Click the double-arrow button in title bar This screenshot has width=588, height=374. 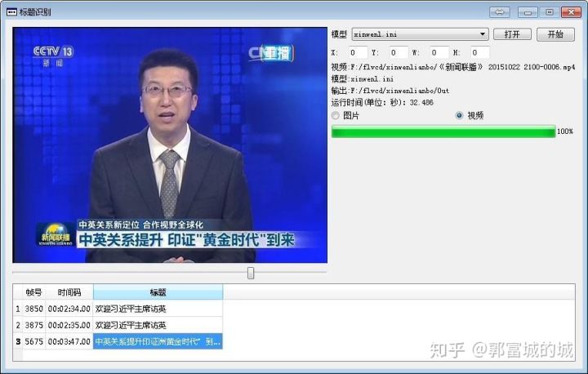click(500, 12)
